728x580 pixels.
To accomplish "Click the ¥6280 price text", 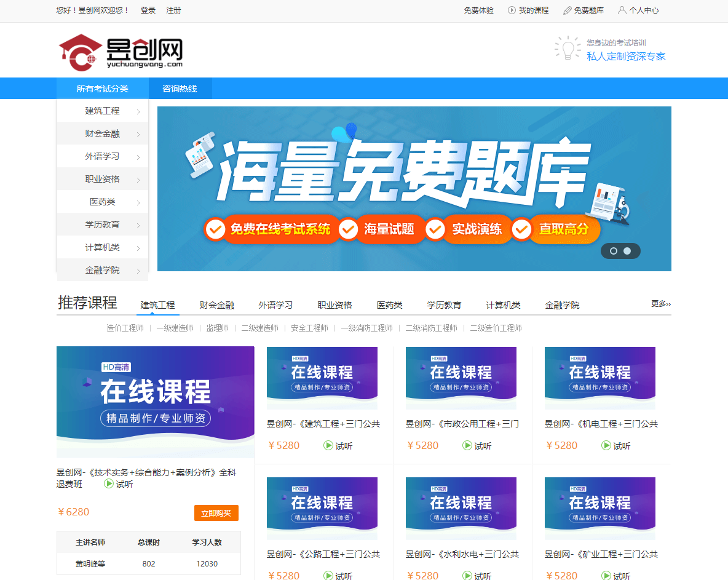I will tap(73, 512).
